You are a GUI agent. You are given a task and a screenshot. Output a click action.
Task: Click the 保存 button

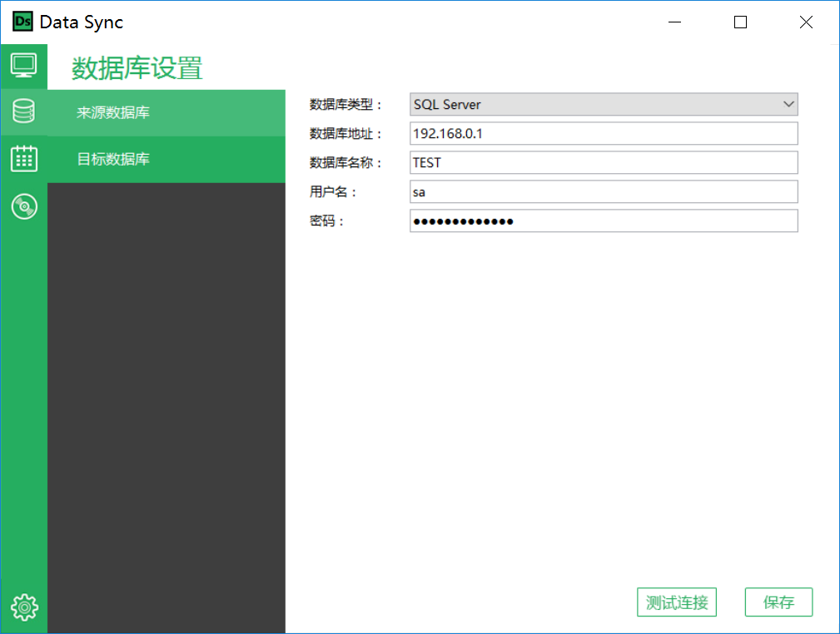tap(778, 602)
